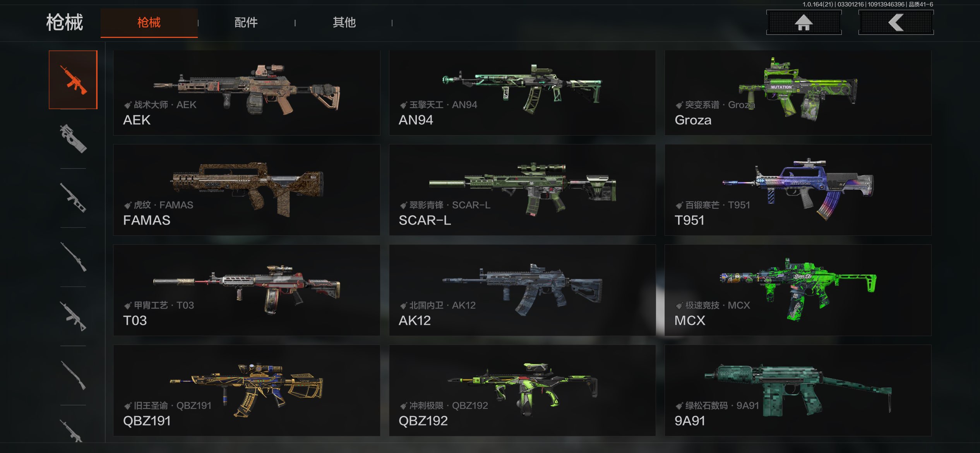980x453 pixels.
Task: Switch to the 其他 tab
Action: point(344,22)
